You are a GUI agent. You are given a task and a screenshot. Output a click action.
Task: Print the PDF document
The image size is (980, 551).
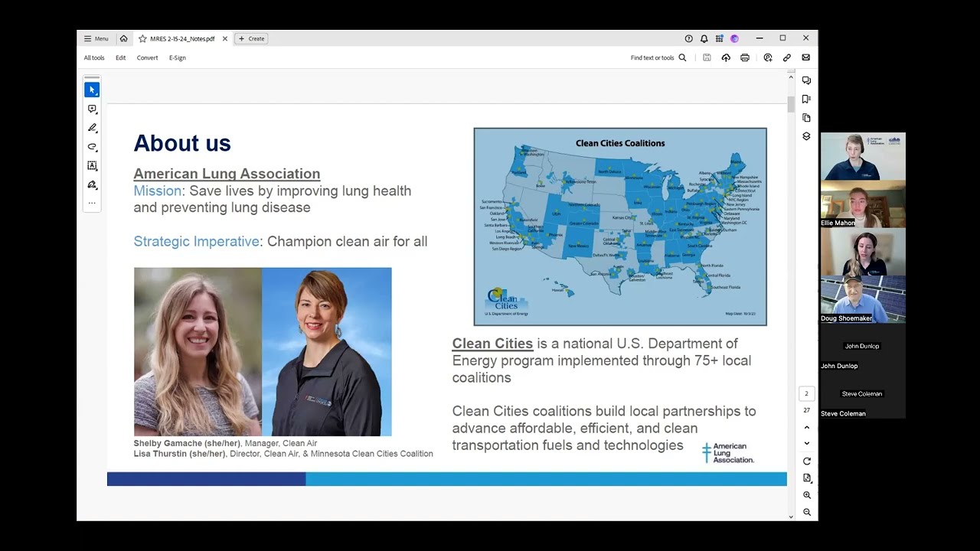coord(745,57)
